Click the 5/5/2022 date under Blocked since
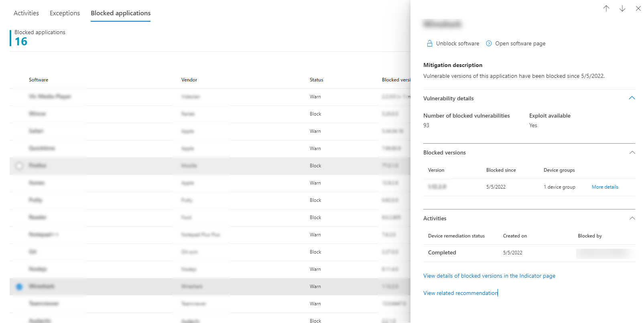Image resolution: width=644 pixels, height=323 pixels. pos(496,187)
